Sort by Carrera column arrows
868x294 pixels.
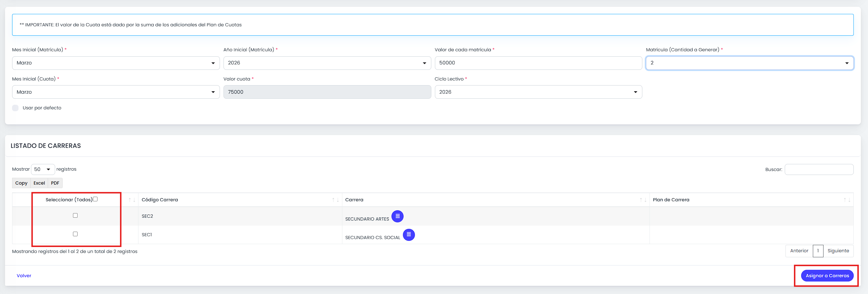(x=643, y=200)
